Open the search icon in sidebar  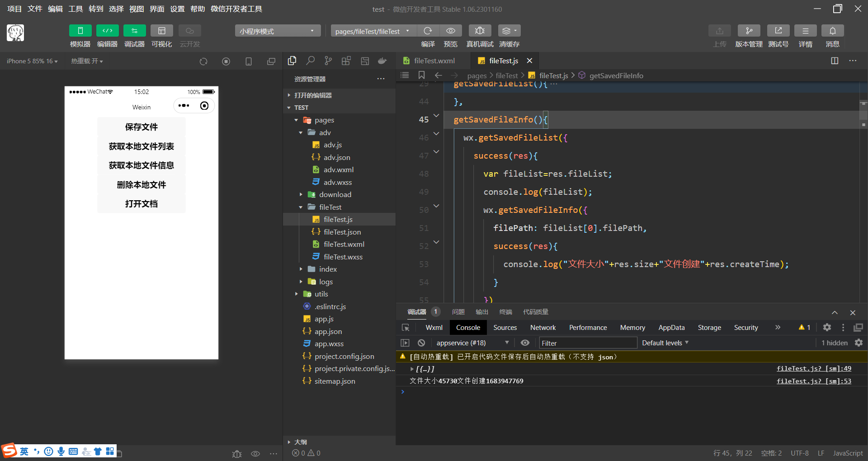[x=310, y=61]
